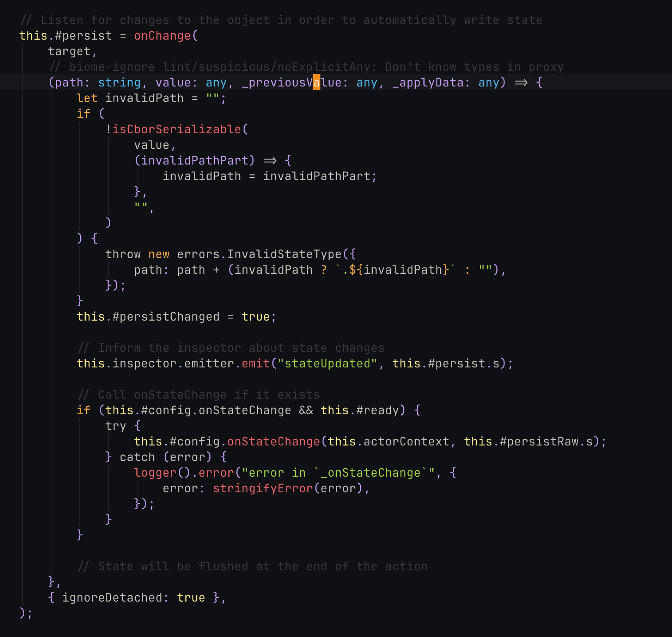Click the '#persistChanged' field name

pyautogui.click(x=166, y=317)
